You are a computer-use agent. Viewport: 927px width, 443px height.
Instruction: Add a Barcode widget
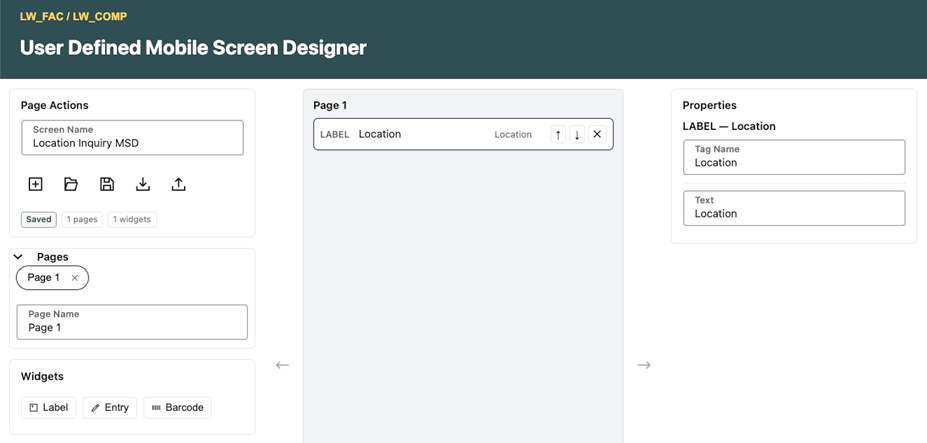point(177,408)
